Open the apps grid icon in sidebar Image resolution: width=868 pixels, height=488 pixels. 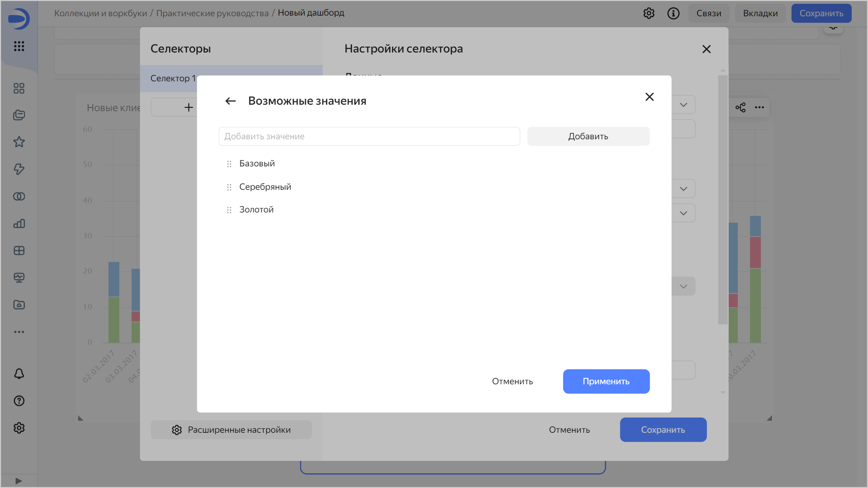pyautogui.click(x=19, y=46)
